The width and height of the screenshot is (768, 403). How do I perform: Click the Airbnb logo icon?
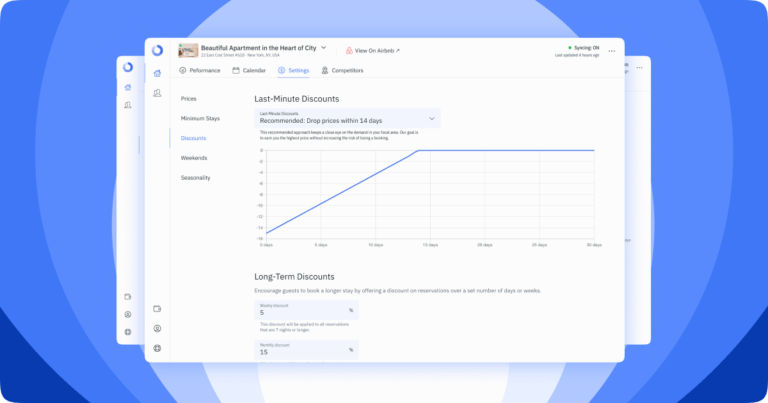(349, 50)
